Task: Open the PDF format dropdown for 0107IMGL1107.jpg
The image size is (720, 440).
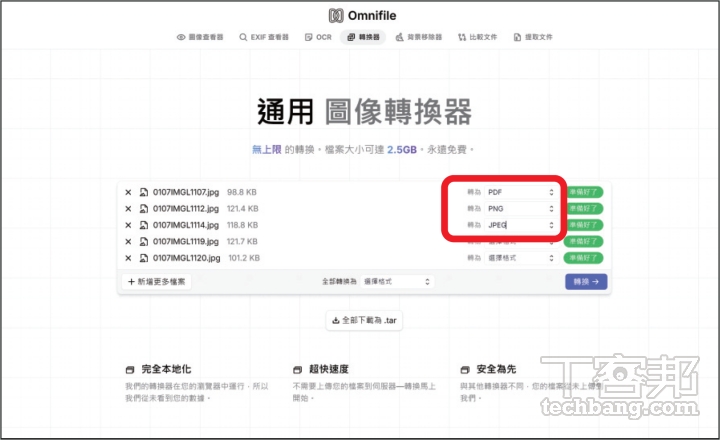Action: pyautogui.click(x=521, y=192)
